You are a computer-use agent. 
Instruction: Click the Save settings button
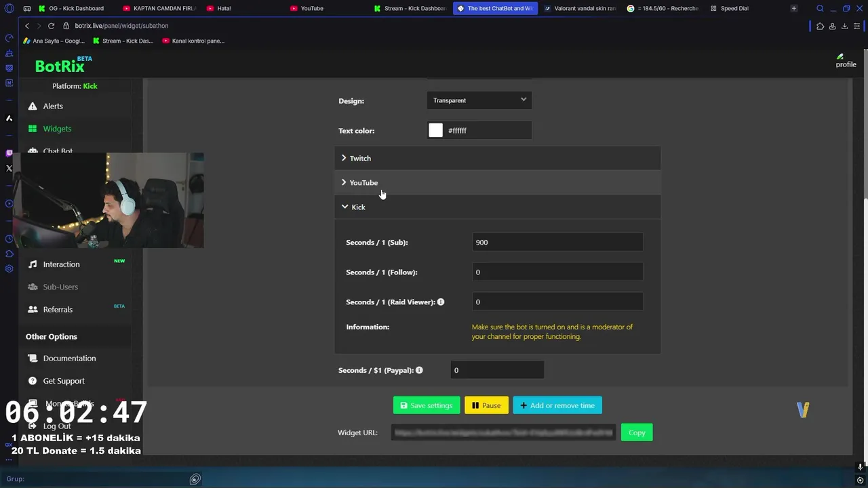pos(427,405)
